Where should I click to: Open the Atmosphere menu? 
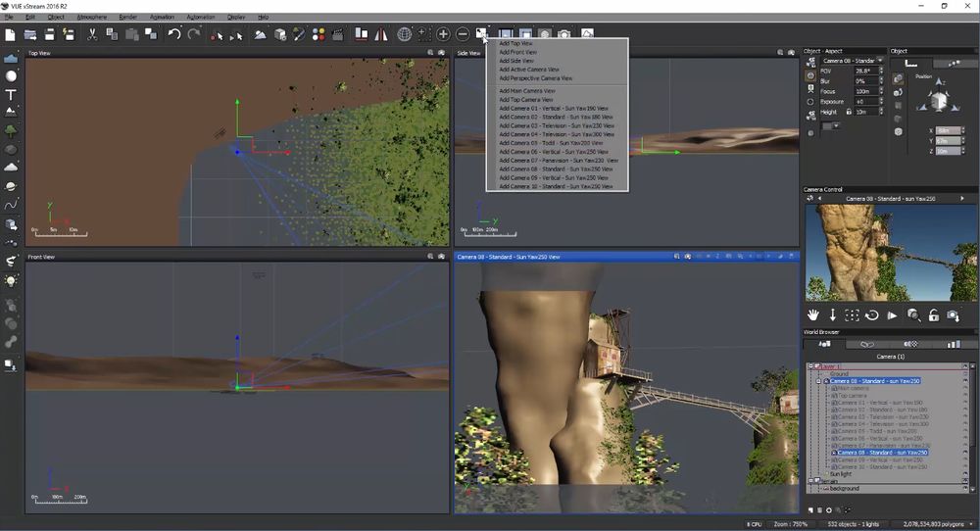pos(91,17)
